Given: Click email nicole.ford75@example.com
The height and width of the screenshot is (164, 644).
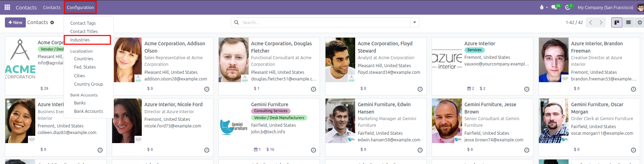Looking at the screenshot, I should [x=173, y=126].
